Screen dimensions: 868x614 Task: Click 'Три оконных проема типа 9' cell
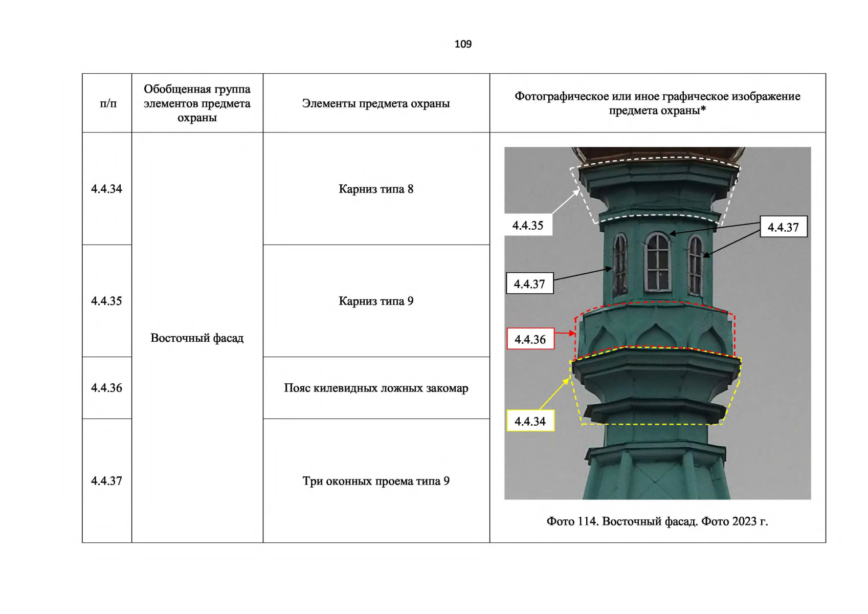(x=376, y=481)
